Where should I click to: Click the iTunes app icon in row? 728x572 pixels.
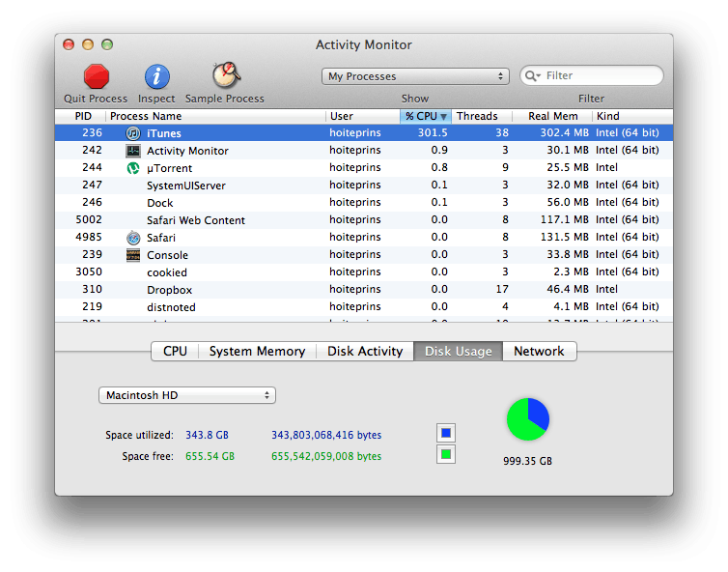click(133, 133)
